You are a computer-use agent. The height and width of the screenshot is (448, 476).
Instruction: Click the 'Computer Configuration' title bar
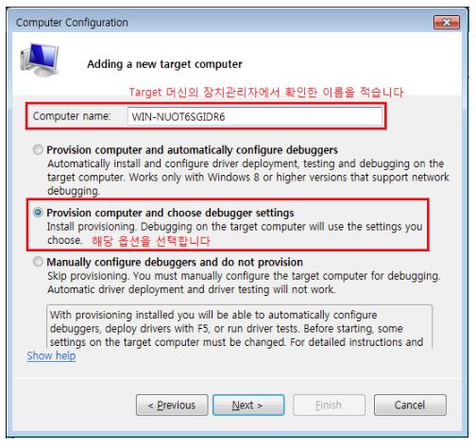72,23
